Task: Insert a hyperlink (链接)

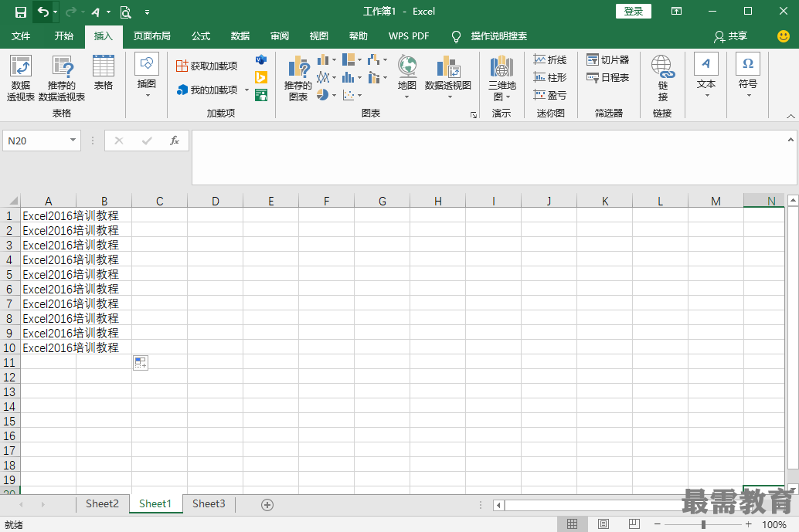Action: (x=662, y=78)
